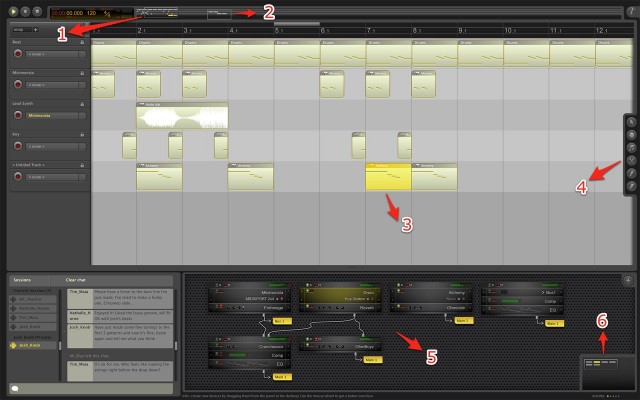Switch to the Clear chat tab
The width and height of the screenshot is (640, 400).
tap(77, 281)
